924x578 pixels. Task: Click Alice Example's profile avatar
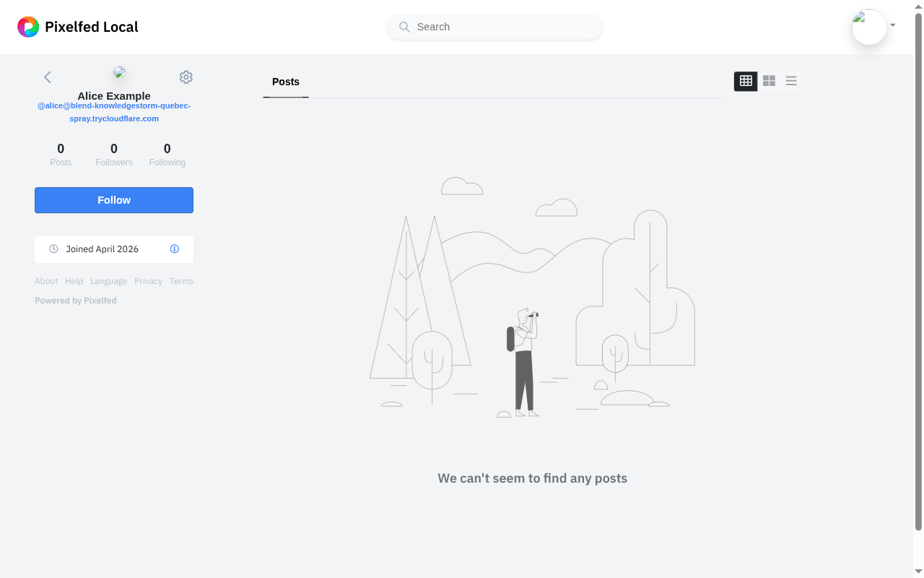coord(120,72)
